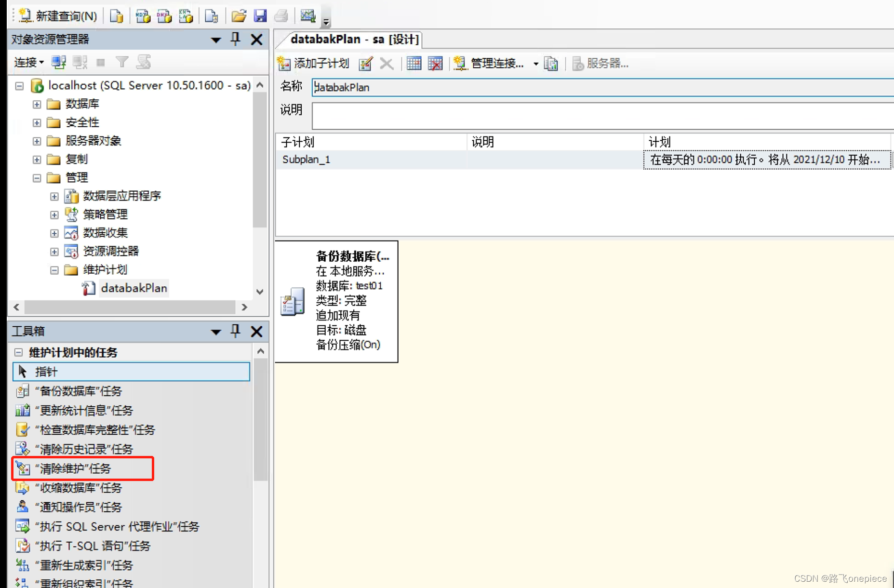Expand the 资源调控器 node
Screen dimensions: 894x588
[x=54, y=252]
